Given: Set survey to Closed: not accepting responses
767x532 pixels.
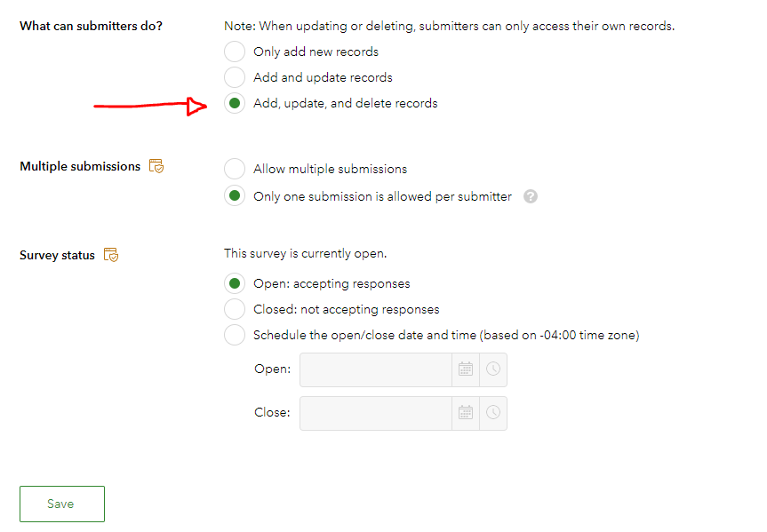Looking at the screenshot, I should pos(235,309).
